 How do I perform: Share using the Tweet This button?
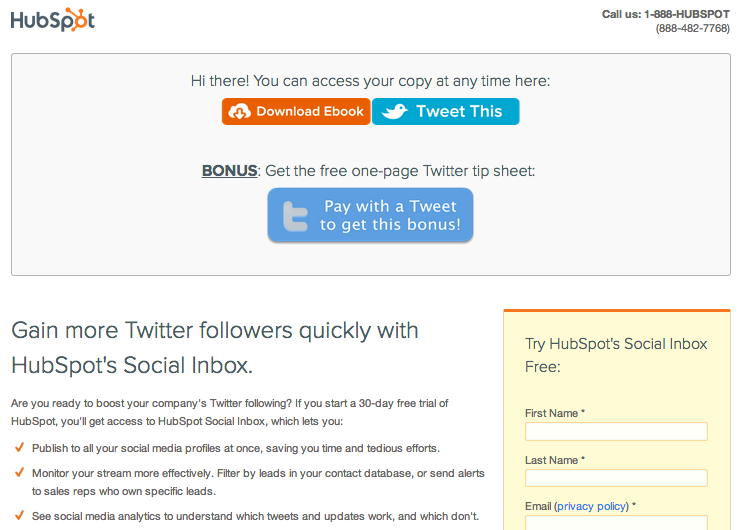[445, 111]
